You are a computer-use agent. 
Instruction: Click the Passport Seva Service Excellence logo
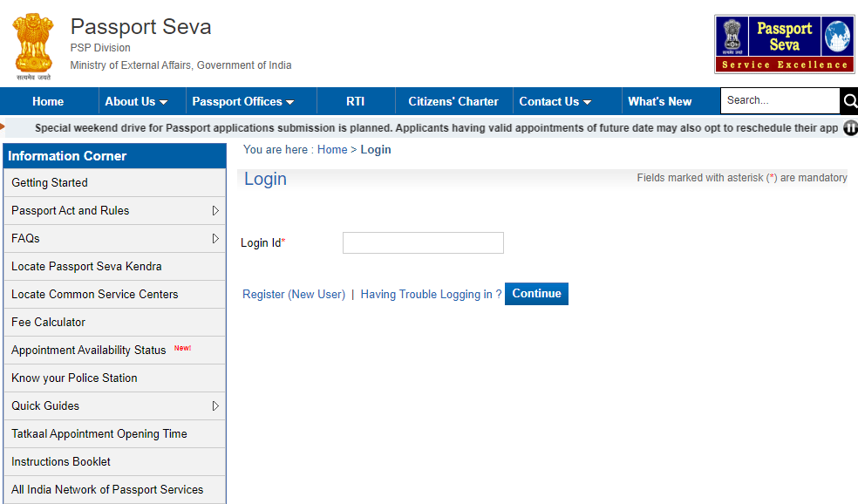[784, 44]
